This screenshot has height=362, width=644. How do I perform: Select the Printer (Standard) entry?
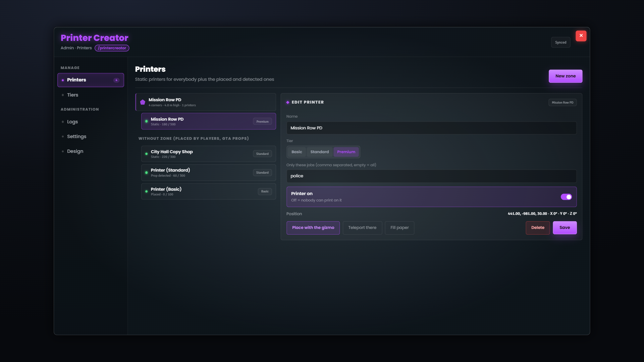point(209,173)
